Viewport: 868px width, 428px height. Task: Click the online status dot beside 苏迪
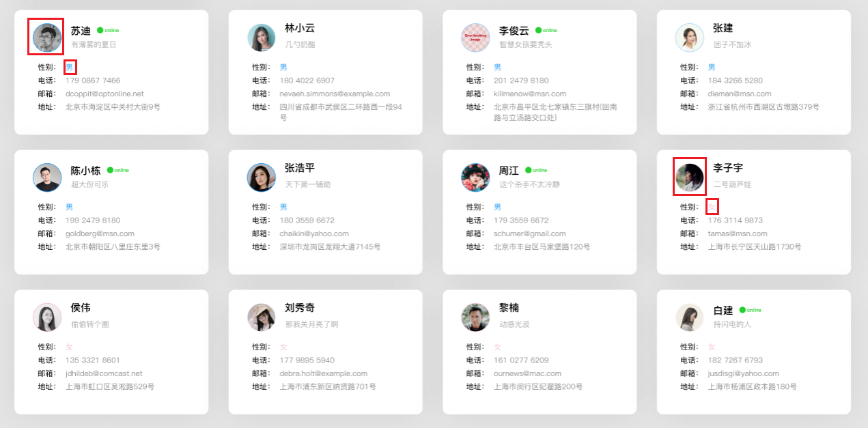click(100, 30)
